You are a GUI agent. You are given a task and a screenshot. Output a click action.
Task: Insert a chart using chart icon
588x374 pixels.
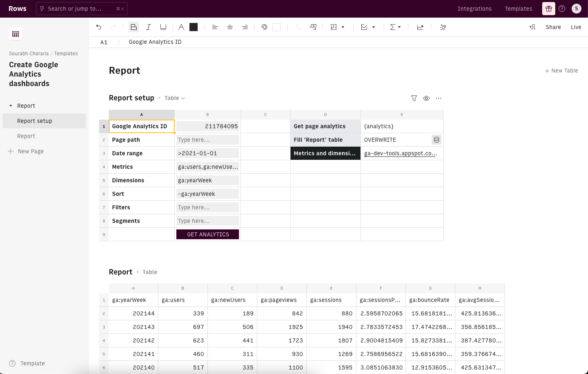coord(420,27)
